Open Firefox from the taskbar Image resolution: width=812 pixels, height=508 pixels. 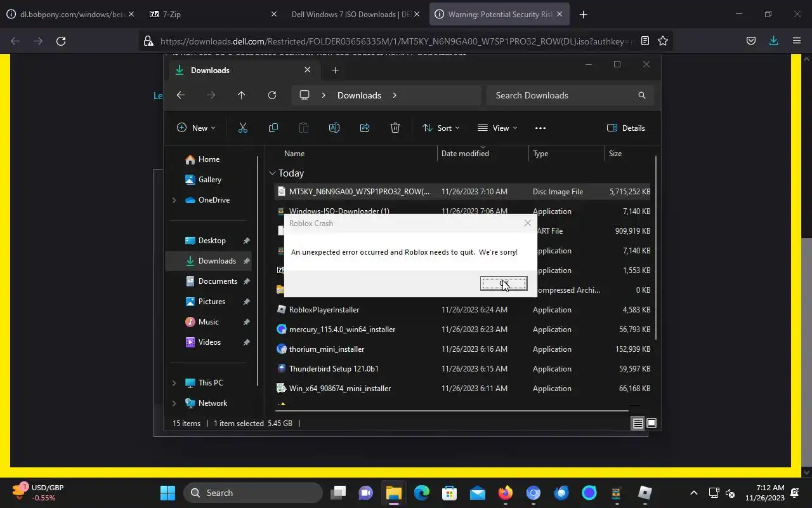tap(505, 493)
